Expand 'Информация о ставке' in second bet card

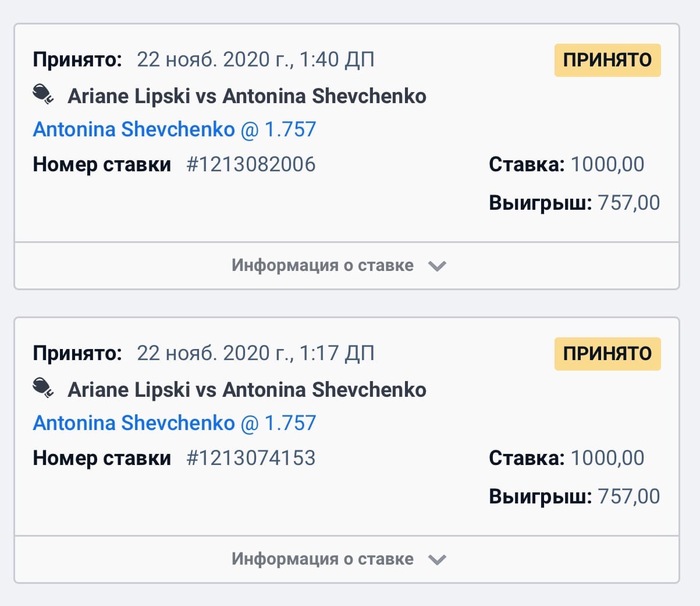click(x=346, y=559)
